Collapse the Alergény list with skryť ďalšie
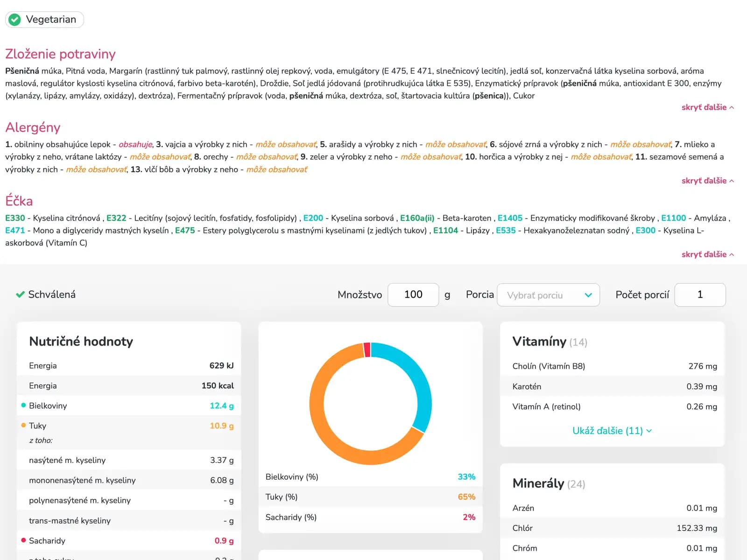747x560 pixels. [x=707, y=181]
